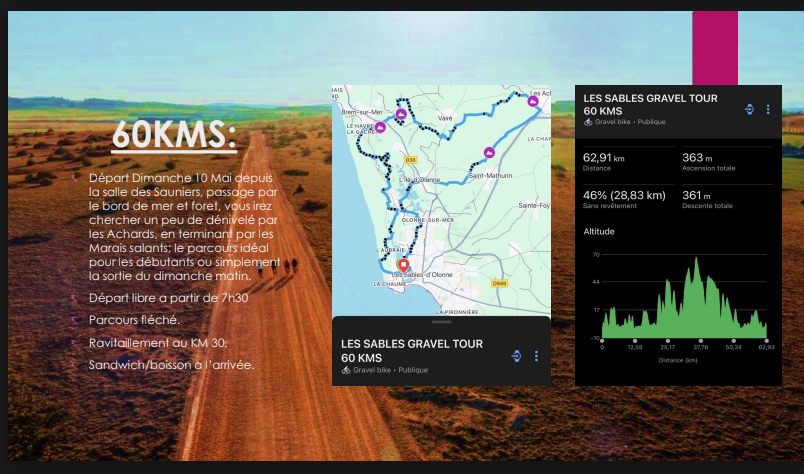This screenshot has height=474, width=804.
Task: Select the purple climb marker near Saint-Mathurin
Action: pyautogui.click(x=489, y=153)
